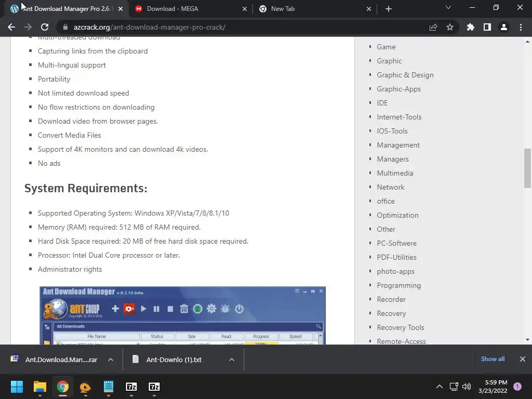
Task: Open the Management category
Action: 398,145
